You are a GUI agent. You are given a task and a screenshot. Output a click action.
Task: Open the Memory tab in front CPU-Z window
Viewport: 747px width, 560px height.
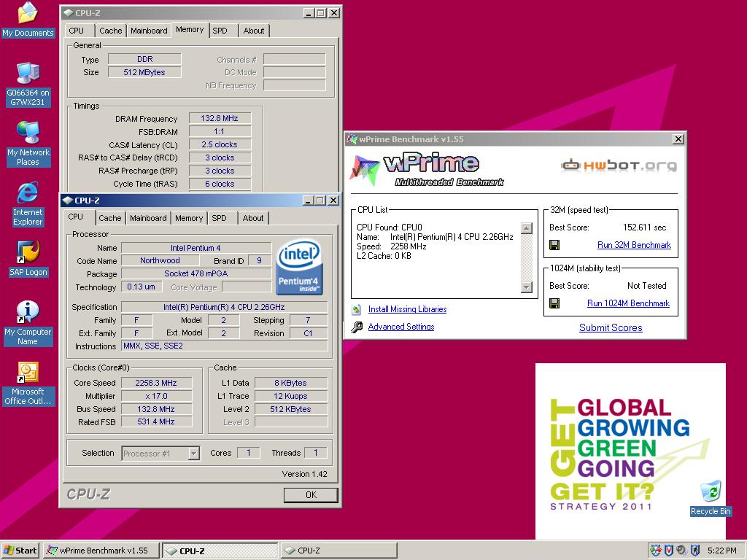point(189,218)
